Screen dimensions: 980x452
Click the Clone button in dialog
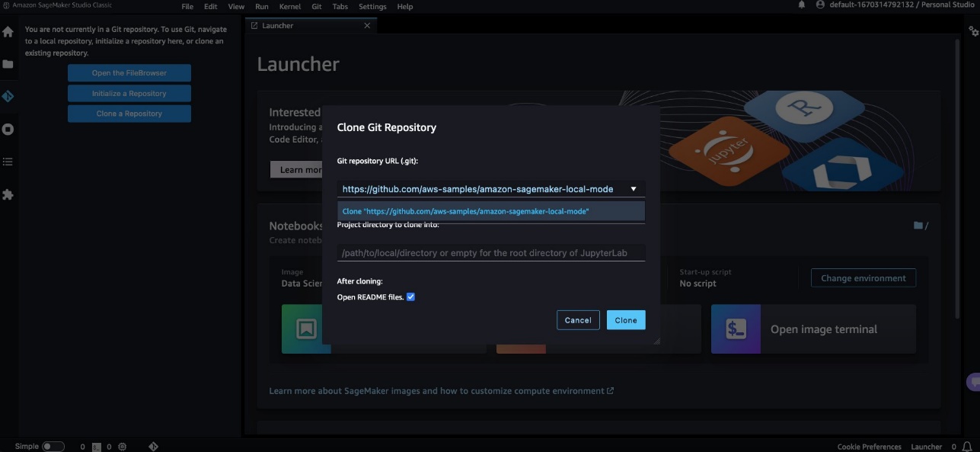click(626, 320)
